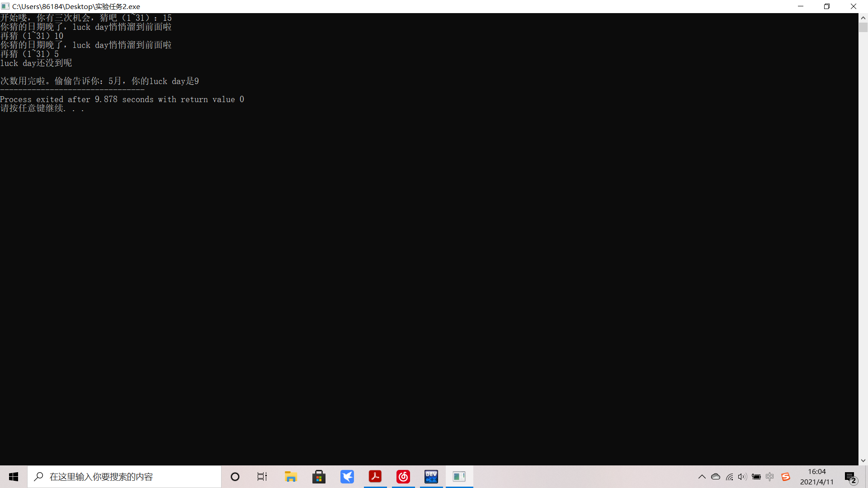This screenshot has width=868, height=488.
Task: Open the clock showing 16:04
Action: (816, 477)
